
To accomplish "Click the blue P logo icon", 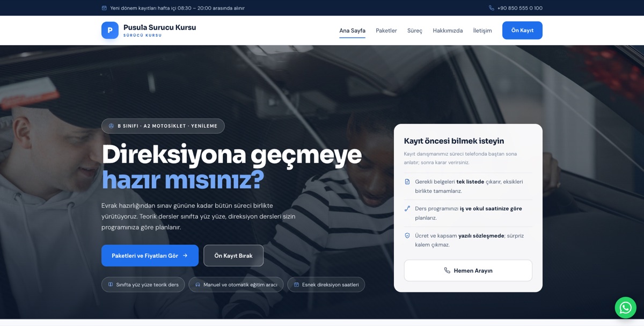I will tap(110, 30).
